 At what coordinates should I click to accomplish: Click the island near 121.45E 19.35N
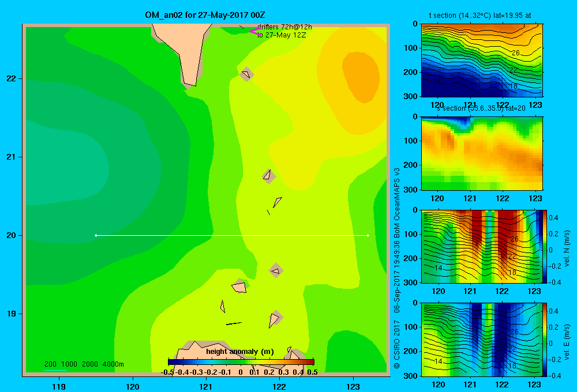point(239,286)
